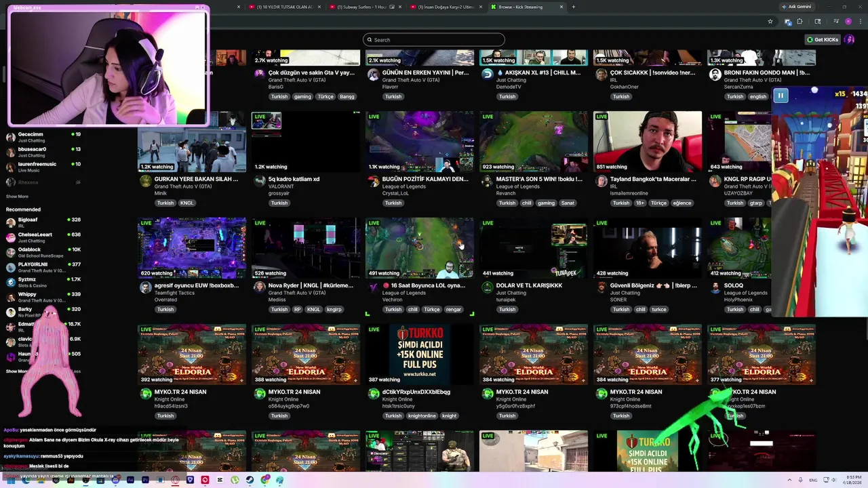Open a new browser tab

click(574, 7)
